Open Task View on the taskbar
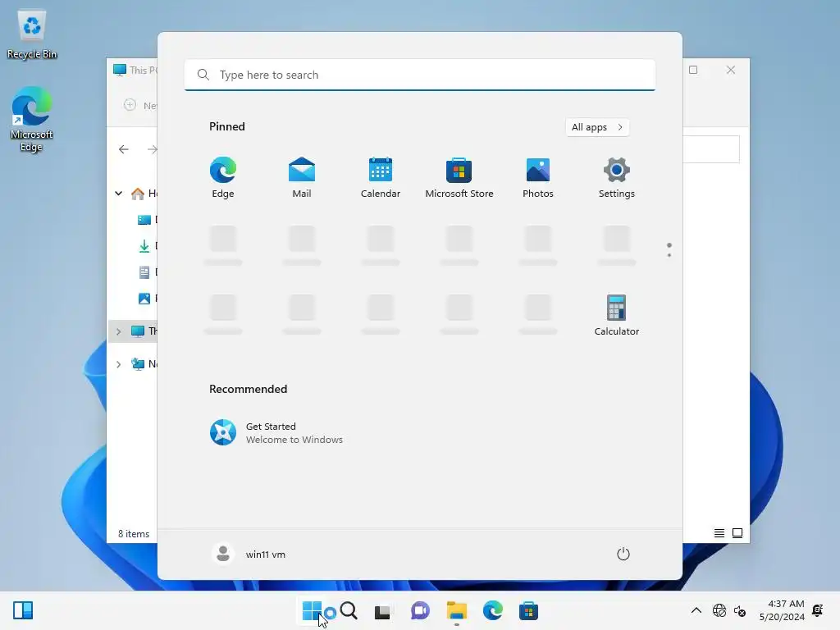840x630 pixels. point(382,611)
